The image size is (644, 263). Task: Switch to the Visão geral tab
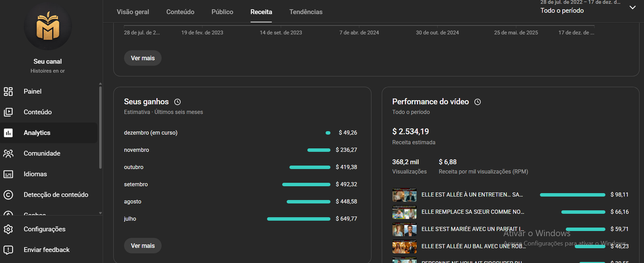click(133, 12)
